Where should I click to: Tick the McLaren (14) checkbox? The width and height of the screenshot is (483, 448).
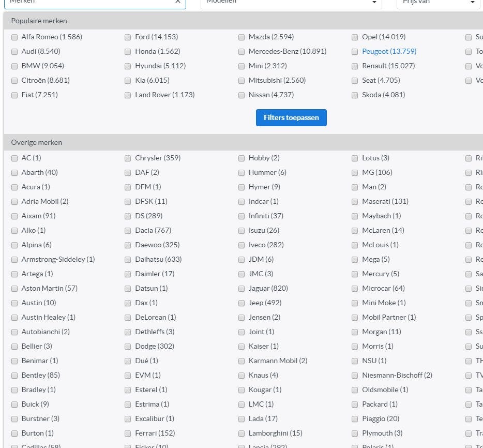click(x=355, y=231)
